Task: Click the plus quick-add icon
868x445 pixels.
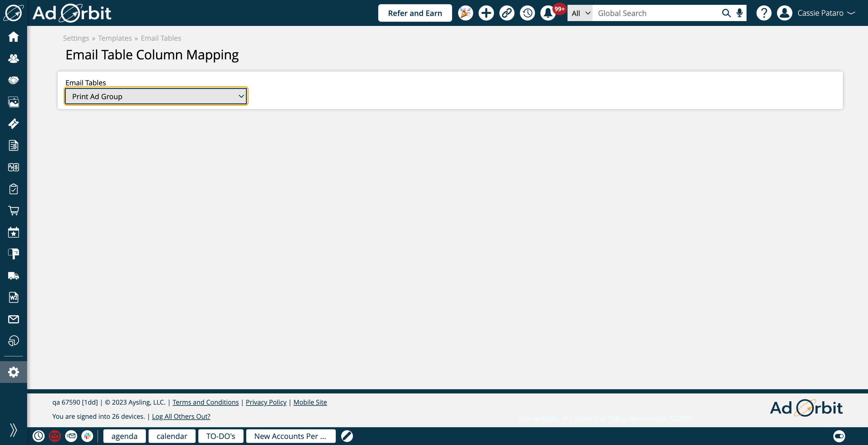Action: tap(486, 13)
